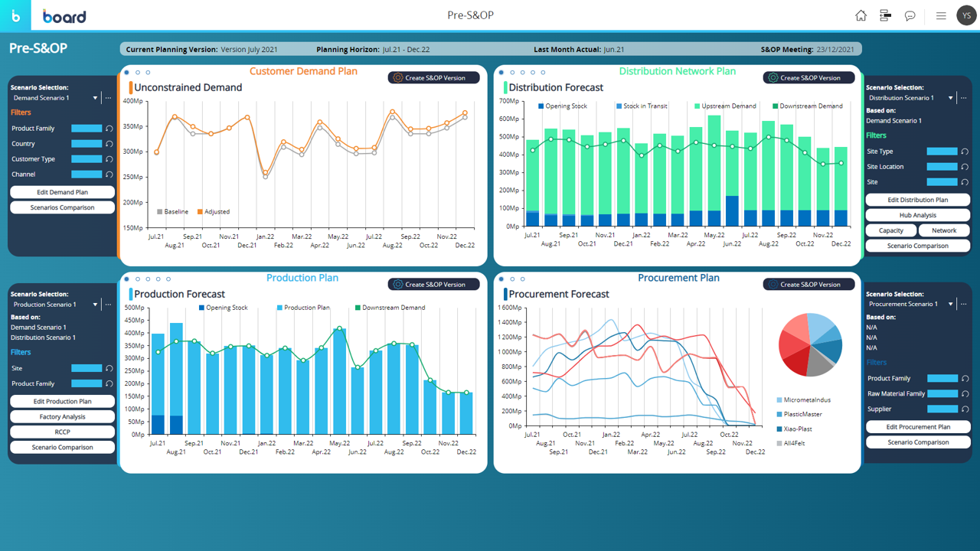Select second page dot in Customer Demand Plan

(x=138, y=73)
